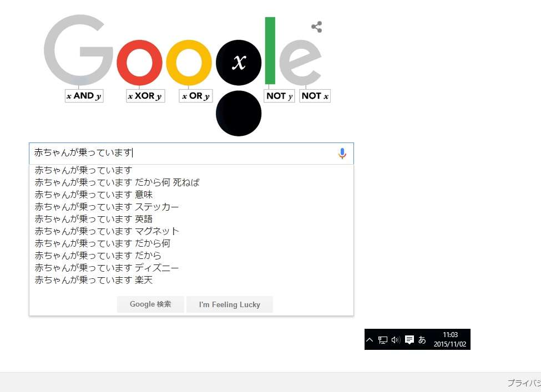Choose the suggestion ending with 意味
The width and height of the screenshot is (541, 392).
191,195
